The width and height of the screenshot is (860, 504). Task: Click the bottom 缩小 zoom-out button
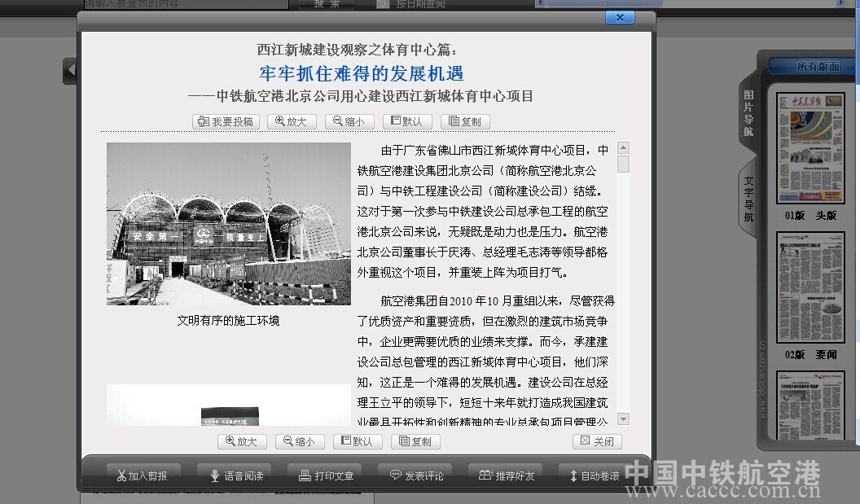click(x=300, y=441)
